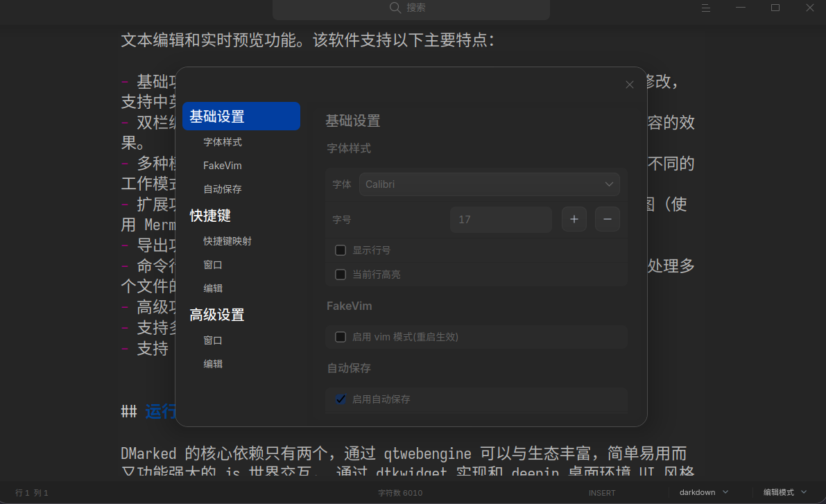Open the 快捷键 settings category
The width and height of the screenshot is (826, 504).
tap(210, 216)
